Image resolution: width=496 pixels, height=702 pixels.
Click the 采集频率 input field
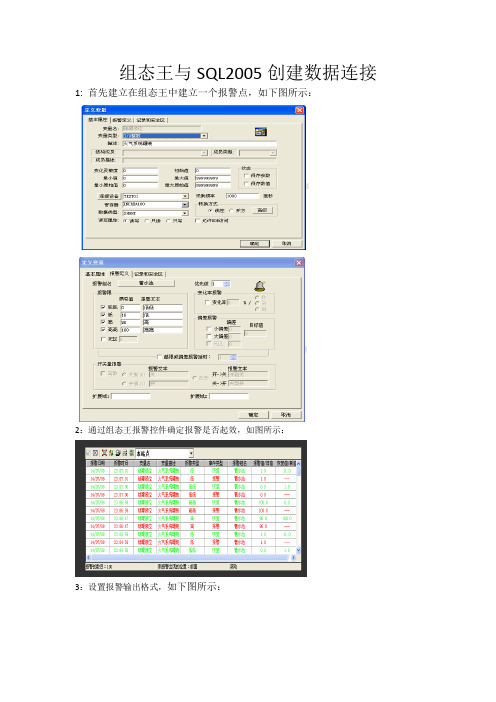(242, 196)
